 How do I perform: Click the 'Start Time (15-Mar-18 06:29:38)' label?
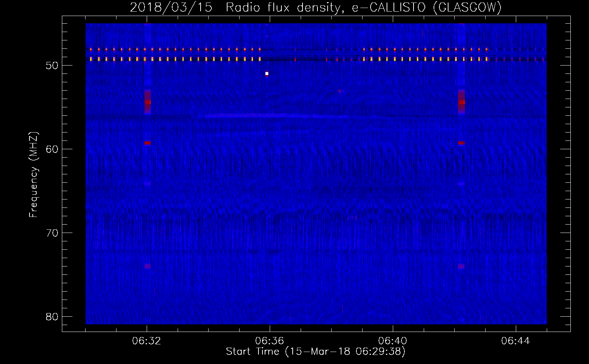[316, 351]
